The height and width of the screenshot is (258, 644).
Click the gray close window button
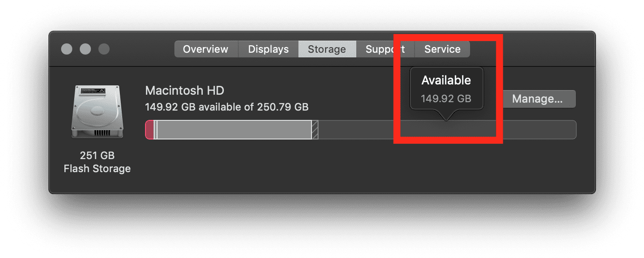[x=67, y=49]
